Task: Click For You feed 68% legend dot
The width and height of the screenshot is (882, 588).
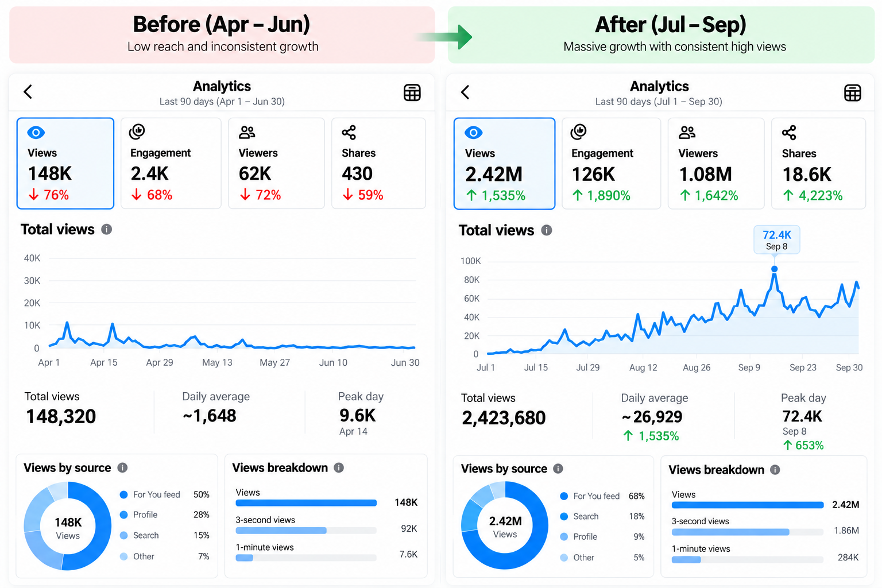Action: pyautogui.click(x=564, y=496)
